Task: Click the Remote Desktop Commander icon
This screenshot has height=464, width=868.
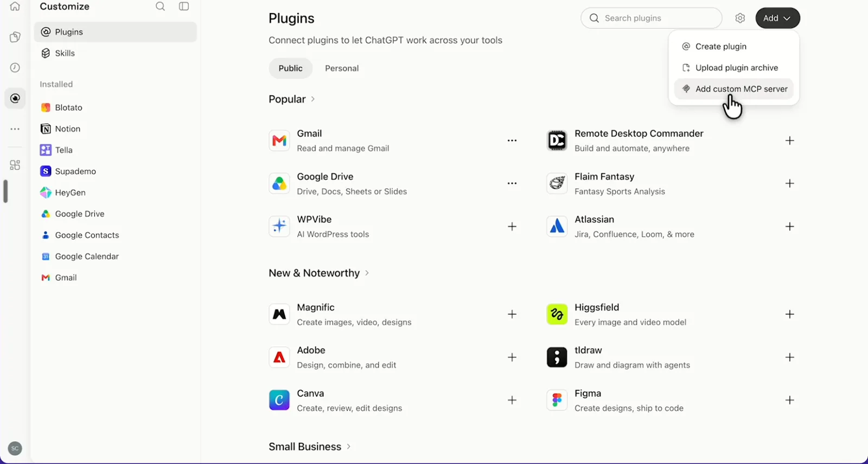Action: point(557,140)
